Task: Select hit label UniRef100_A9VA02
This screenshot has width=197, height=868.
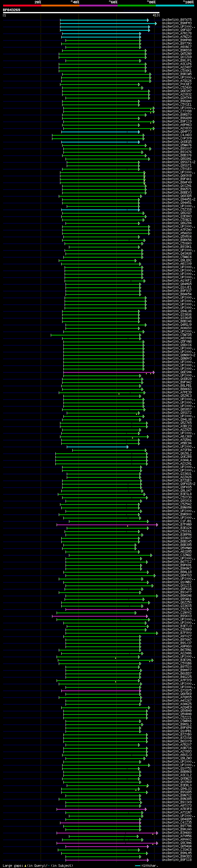Action: pyautogui.click(x=177, y=839)
